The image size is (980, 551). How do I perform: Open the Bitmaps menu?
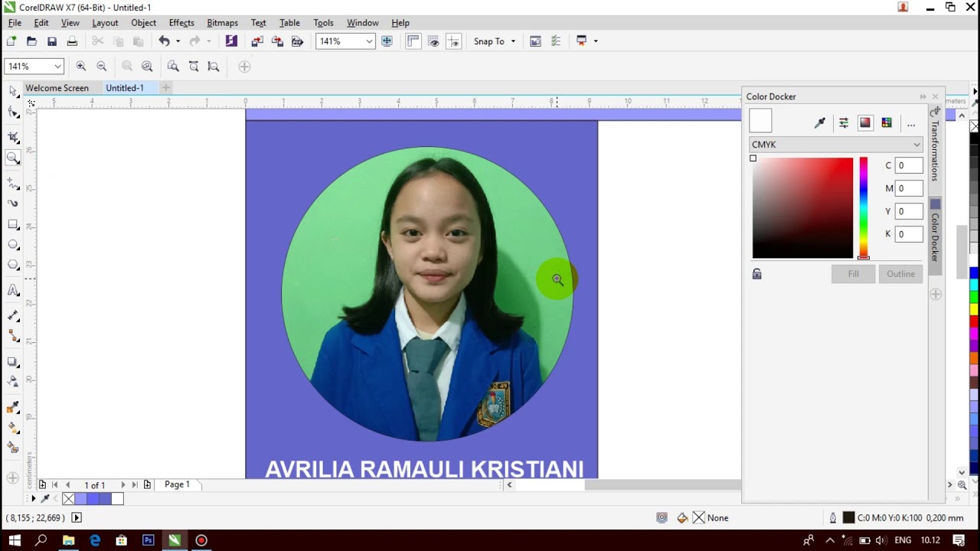222,23
